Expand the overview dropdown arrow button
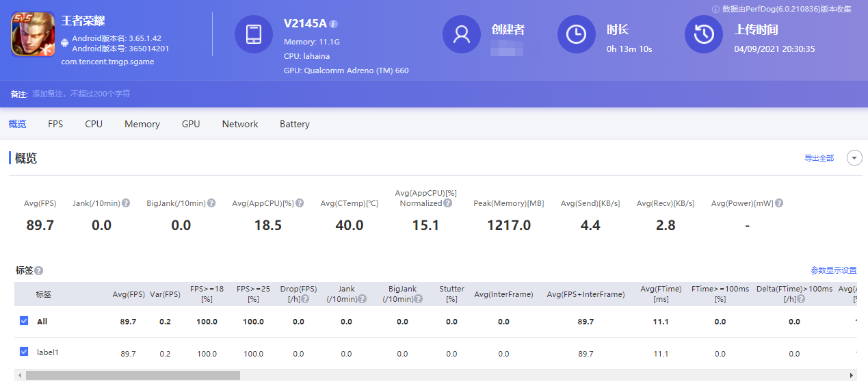 [x=854, y=158]
